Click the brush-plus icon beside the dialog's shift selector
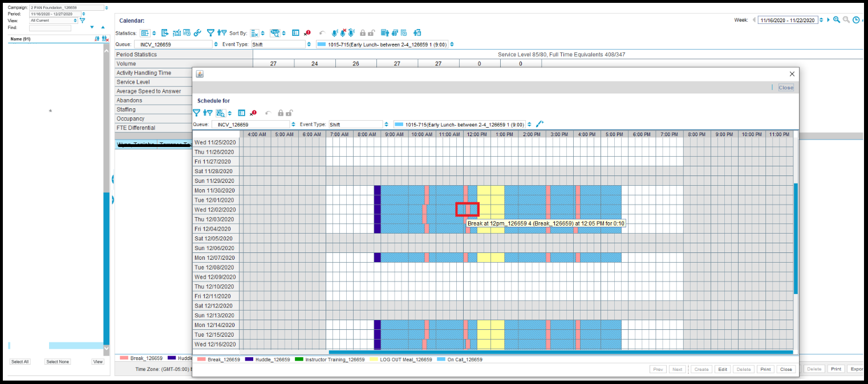868x384 pixels. (540, 124)
